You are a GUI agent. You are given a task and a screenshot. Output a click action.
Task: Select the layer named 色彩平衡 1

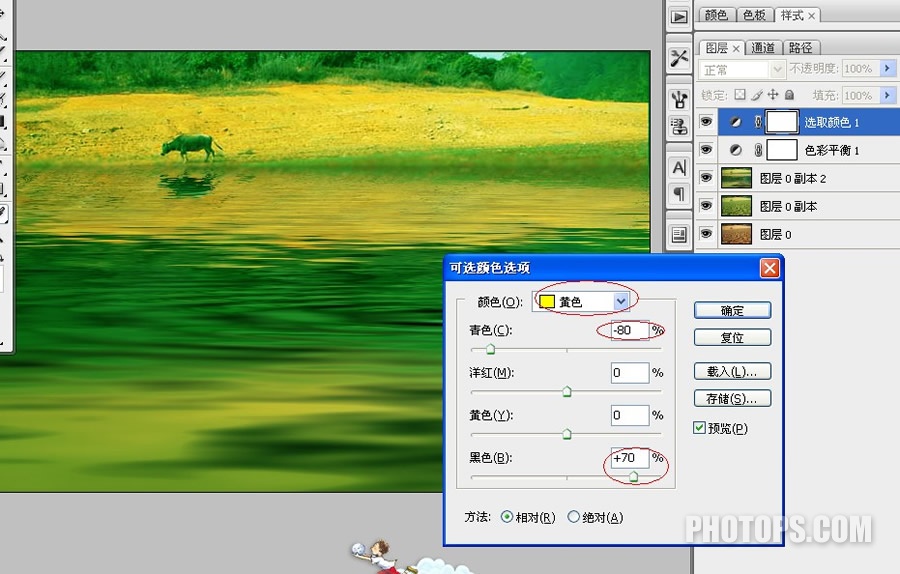[x=832, y=150]
